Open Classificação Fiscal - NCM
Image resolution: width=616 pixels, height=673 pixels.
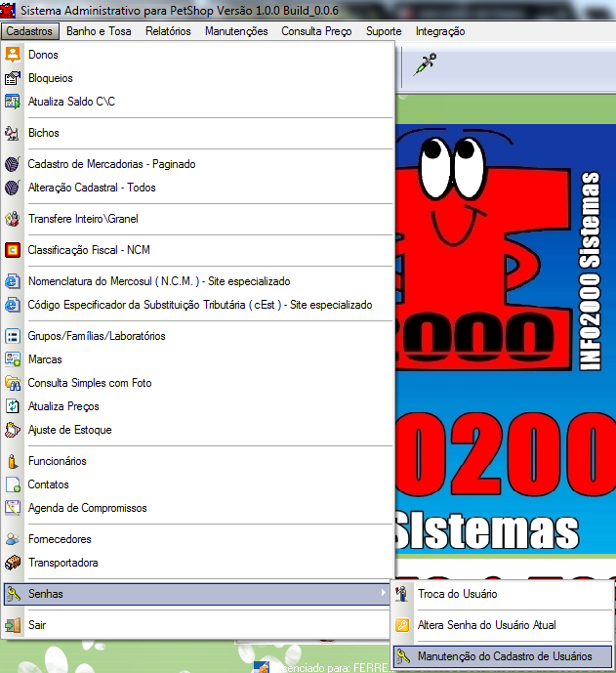point(198,250)
